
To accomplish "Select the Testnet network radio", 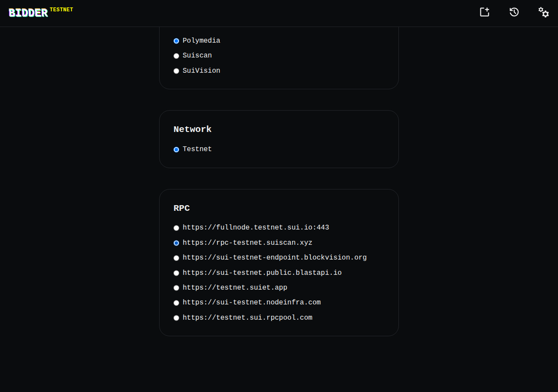I will tap(177, 149).
